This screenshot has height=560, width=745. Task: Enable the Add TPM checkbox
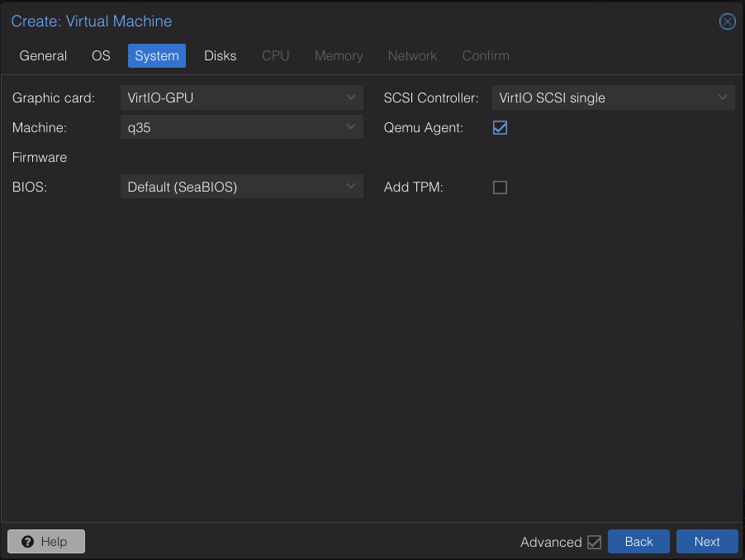click(499, 187)
